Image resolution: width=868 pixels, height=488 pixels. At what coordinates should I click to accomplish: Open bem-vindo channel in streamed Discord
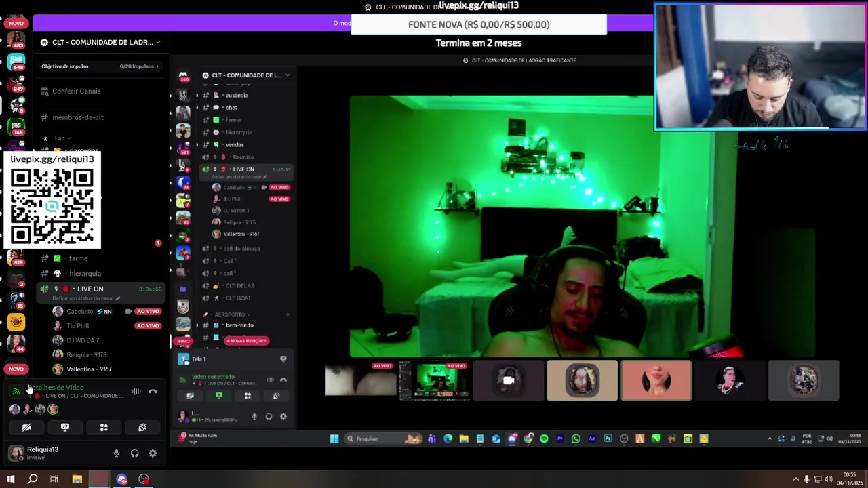239,325
